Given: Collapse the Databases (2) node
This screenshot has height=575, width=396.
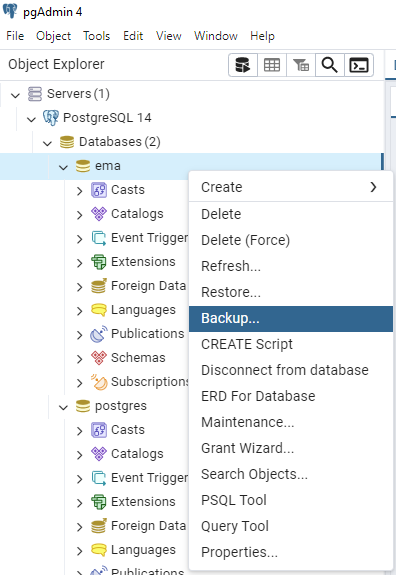Looking at the screenshot, I should [47, 143].
